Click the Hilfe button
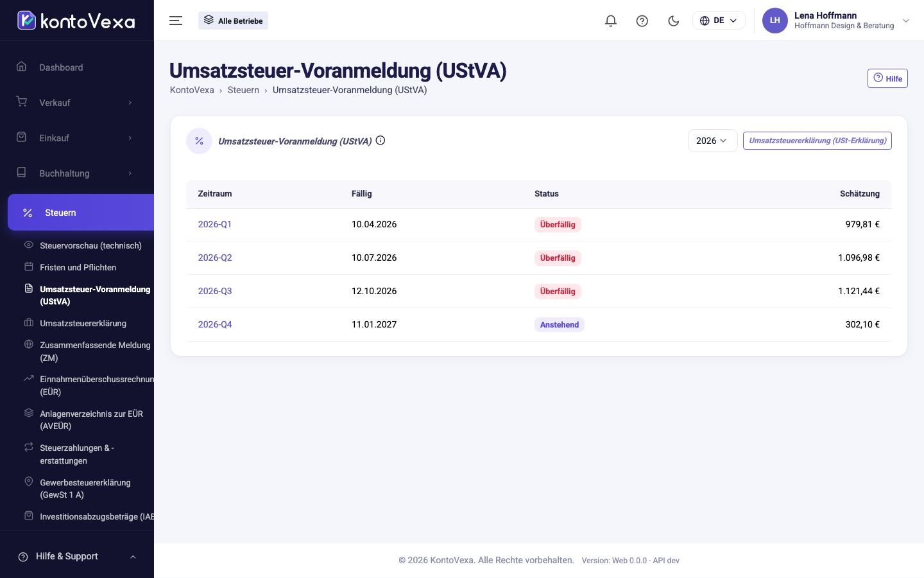This screenshot has height=578, width=924. pos(887,78)
